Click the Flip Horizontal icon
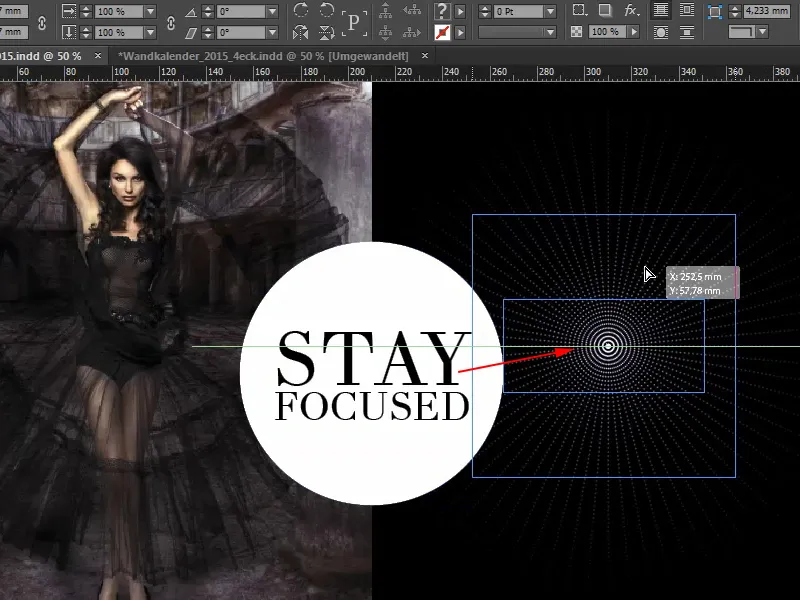Screen dimensions: 800x600 301,33
